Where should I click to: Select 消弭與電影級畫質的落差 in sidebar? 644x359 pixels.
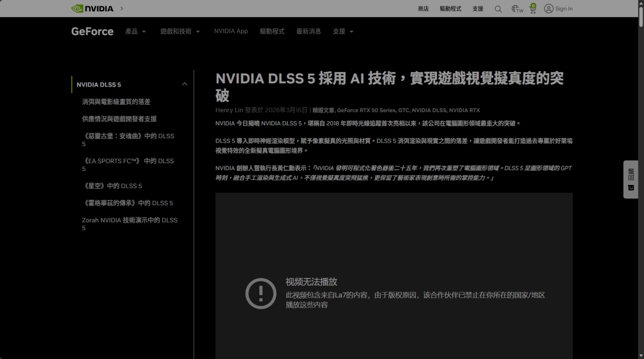pyautogui.click(x=116, y=102)
